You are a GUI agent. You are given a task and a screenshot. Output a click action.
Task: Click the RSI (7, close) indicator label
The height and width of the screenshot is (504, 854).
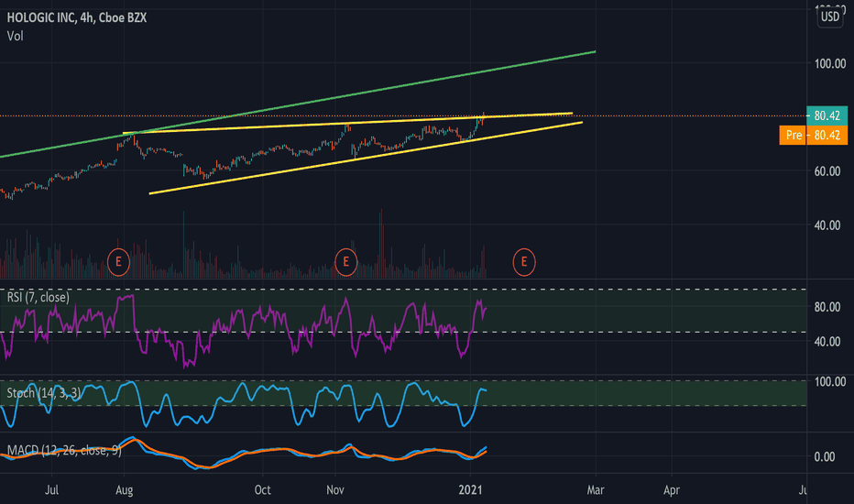[x=38, y=298]
